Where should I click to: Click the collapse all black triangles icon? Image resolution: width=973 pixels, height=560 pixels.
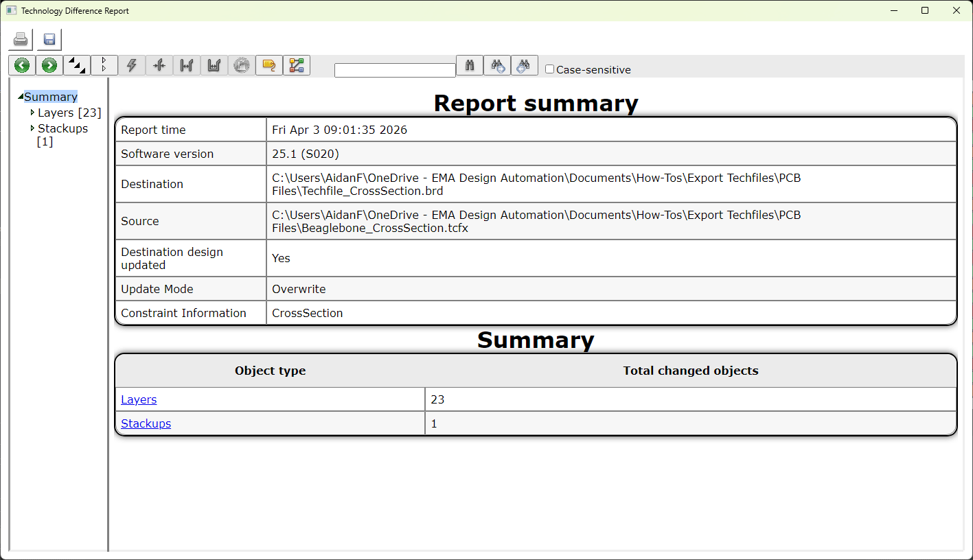(x=76, y=65)
